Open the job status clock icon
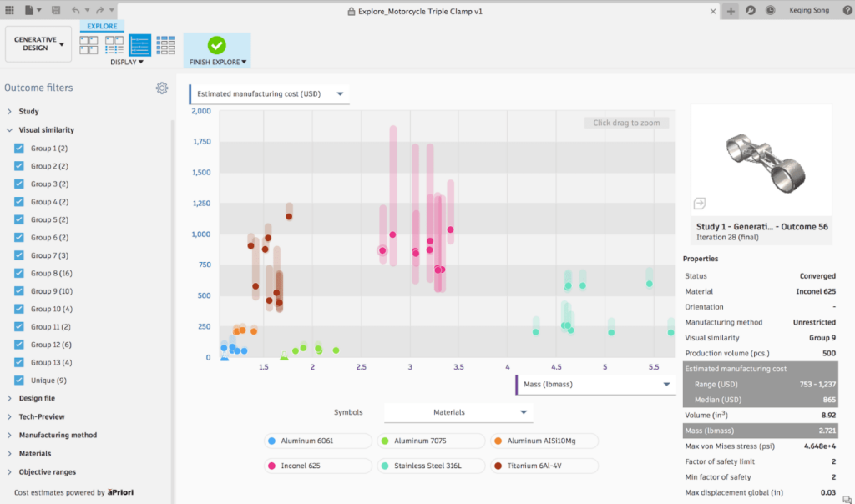Screen dimensions: 855x504 point(770,10)
